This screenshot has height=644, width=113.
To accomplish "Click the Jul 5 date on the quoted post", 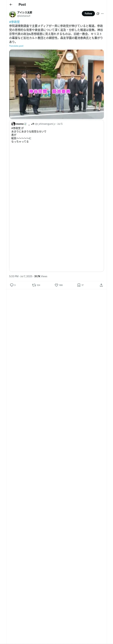I will (x=60, y=124).
